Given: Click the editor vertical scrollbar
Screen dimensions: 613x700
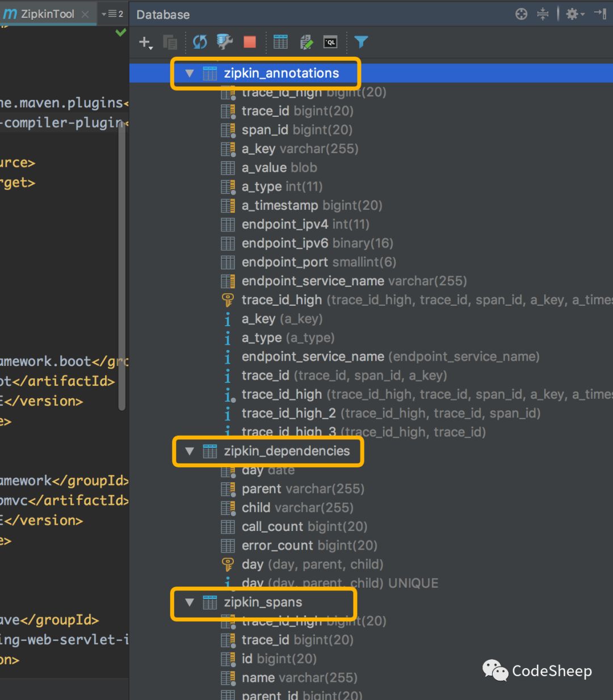Looking at the screenshot, I should (x=121, y=267).
